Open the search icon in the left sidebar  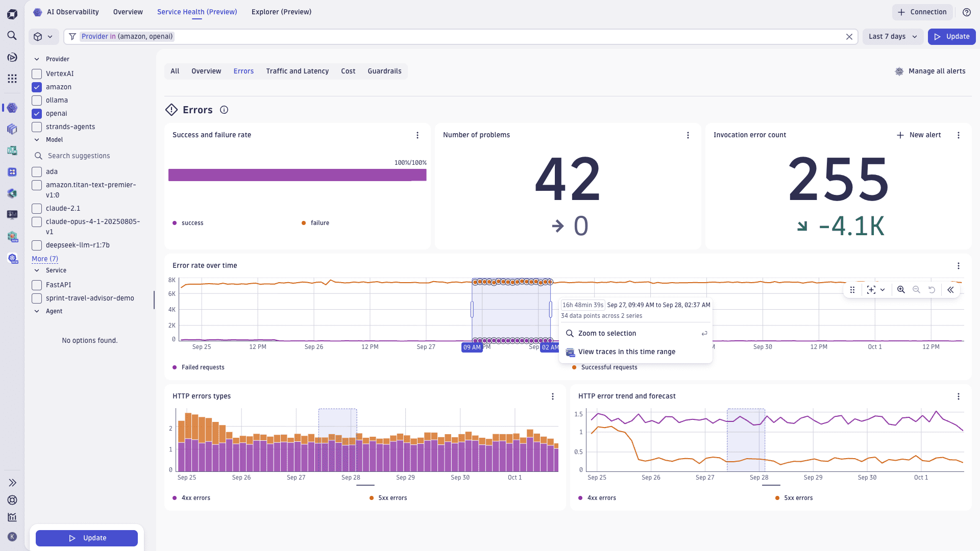click(12, 36)
